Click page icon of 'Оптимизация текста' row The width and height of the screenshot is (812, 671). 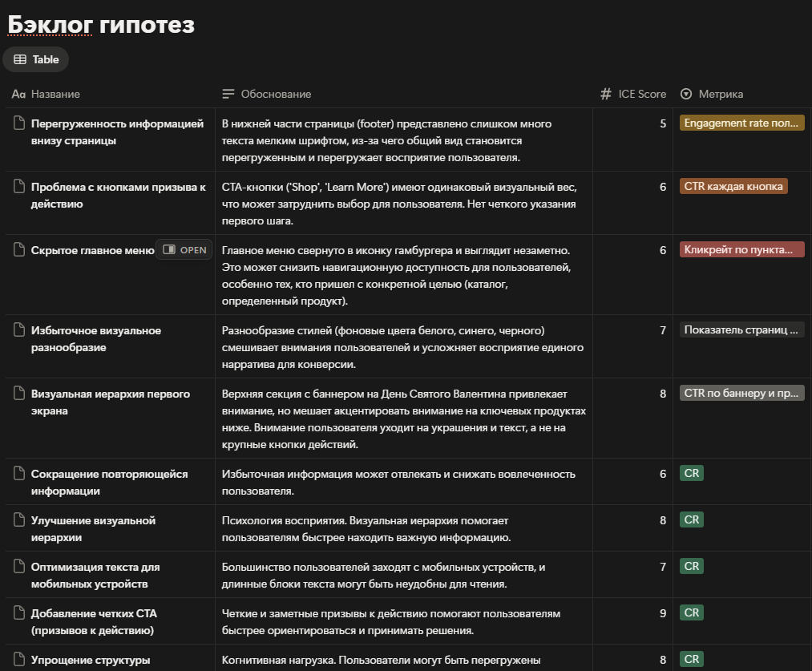pos(19,567)
